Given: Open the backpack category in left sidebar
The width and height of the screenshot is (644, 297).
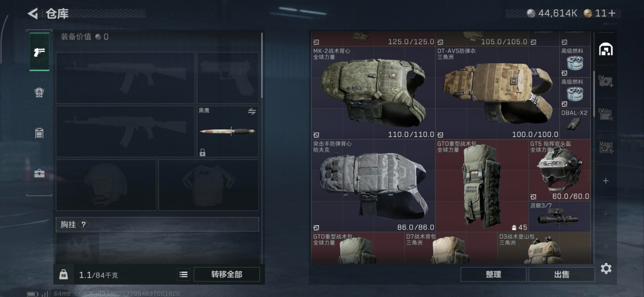Looking at the screenshot, I should tap(39, 93).
